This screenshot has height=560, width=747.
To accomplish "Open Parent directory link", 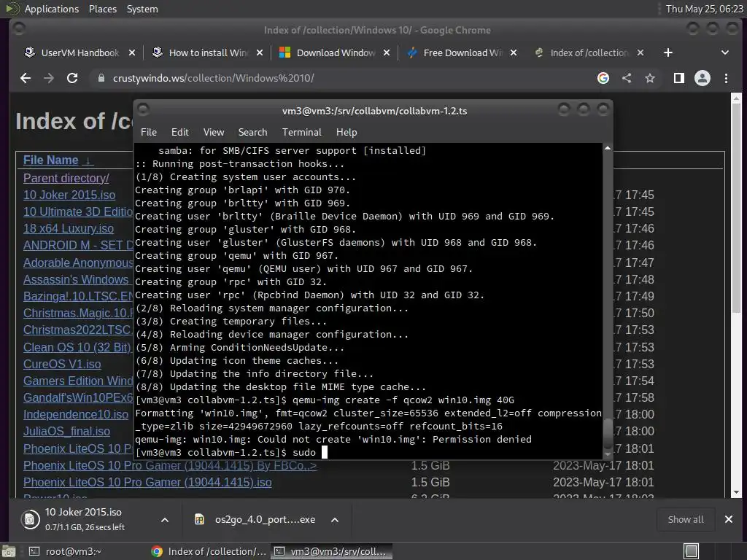I will 66,178.
